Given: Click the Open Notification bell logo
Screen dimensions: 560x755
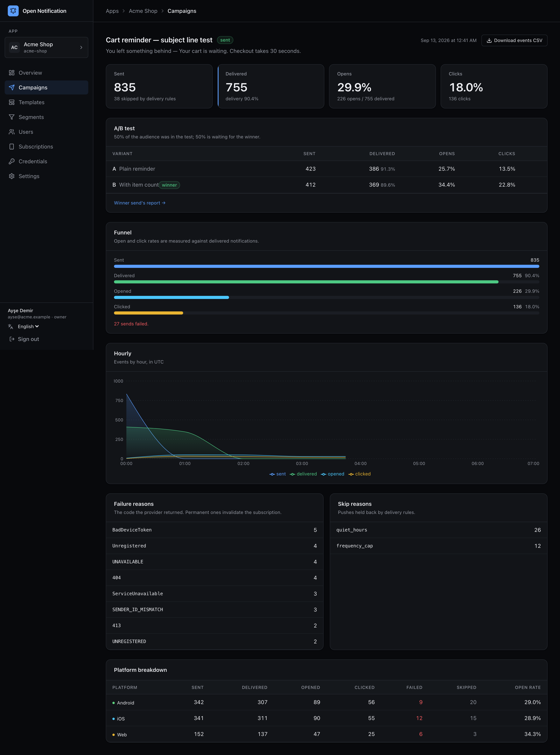Looking at the screenshot, I should [13, 11].
